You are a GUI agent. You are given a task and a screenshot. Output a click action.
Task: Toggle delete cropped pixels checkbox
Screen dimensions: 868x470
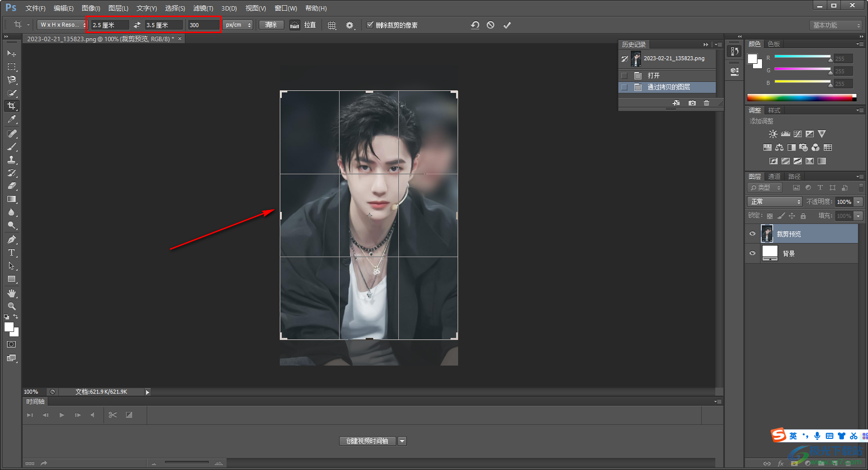coord(370,25)
